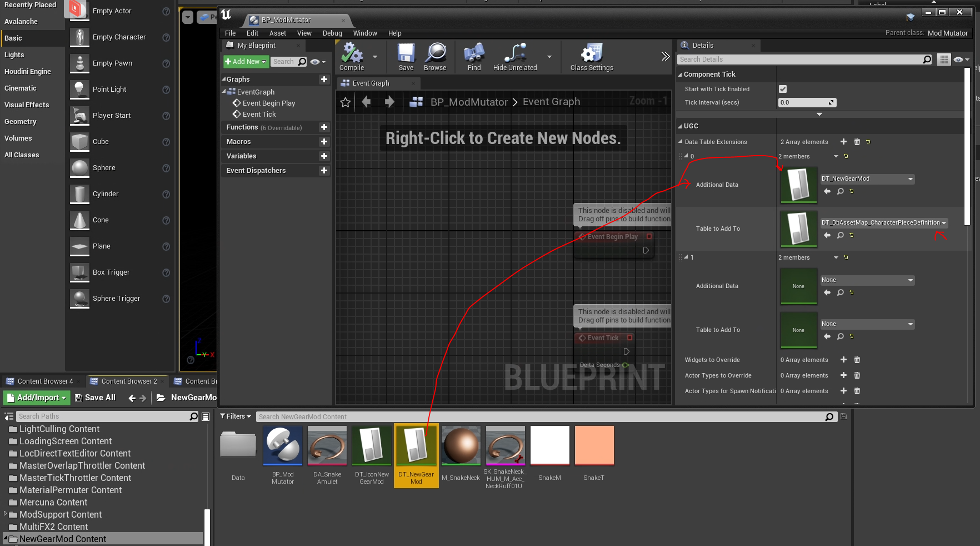Open My Blueprint view options eye
Image resolution: width=980 pixels, height=546 pixels.
click(x=318, y=62)
